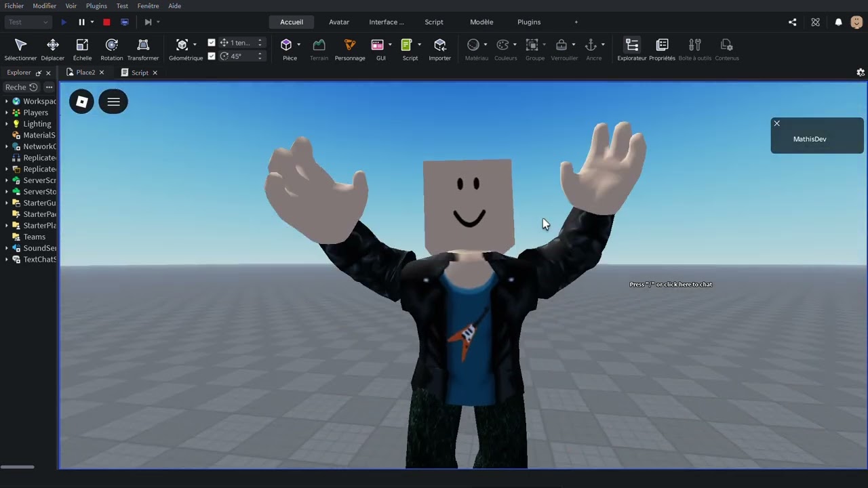868x488 pixels.
Task: Open the GUI dropdown arrow
Action: pos(390,45)
